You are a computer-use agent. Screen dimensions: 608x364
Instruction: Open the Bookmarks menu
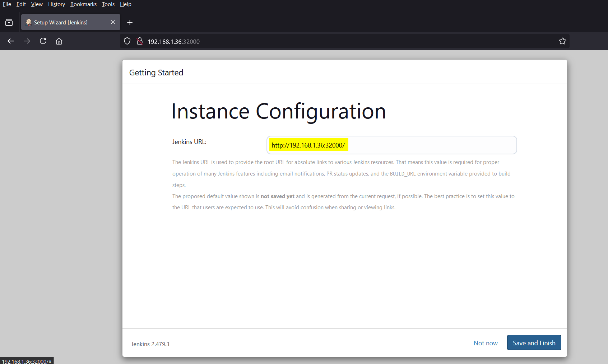[83, 4]
